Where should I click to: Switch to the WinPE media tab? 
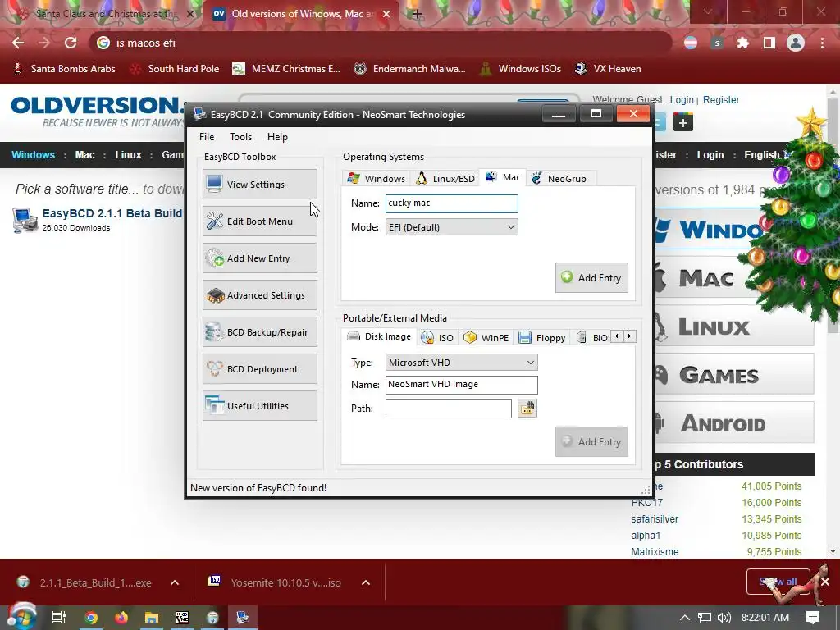click(486, 338)
